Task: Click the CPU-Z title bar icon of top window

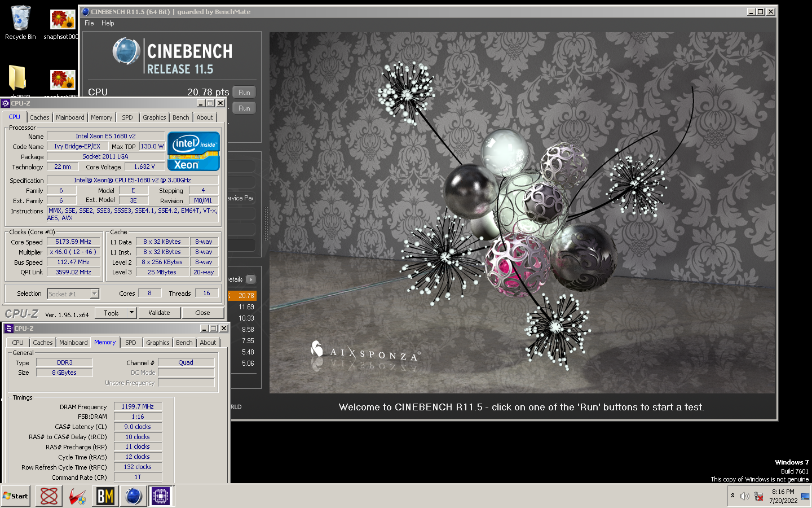Action: [x=6, y=103]
